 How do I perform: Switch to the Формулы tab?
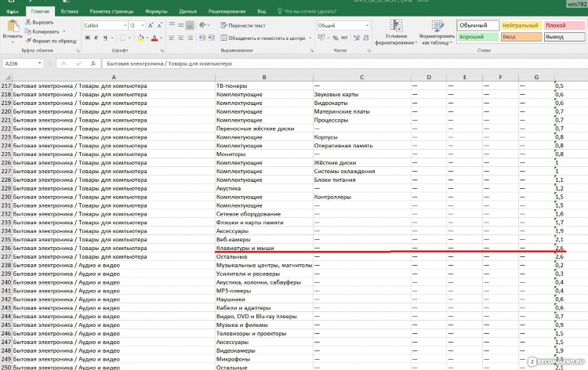pos(156,12)
